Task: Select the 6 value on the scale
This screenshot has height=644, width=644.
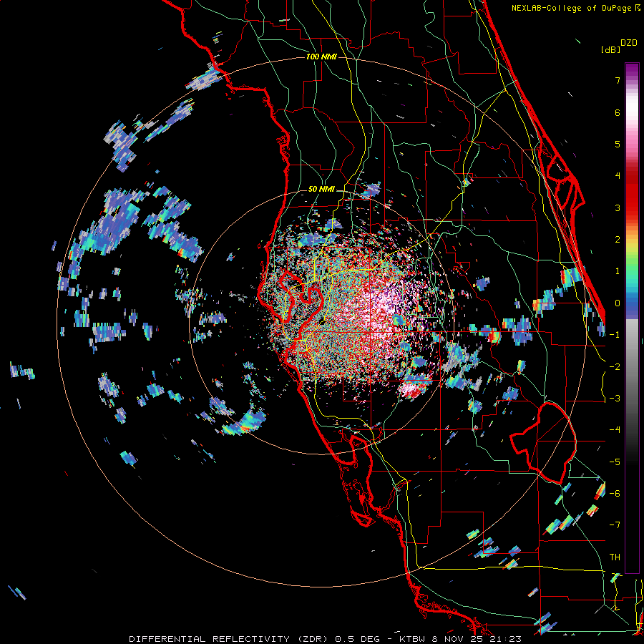Action: click(x=618, y=112)
